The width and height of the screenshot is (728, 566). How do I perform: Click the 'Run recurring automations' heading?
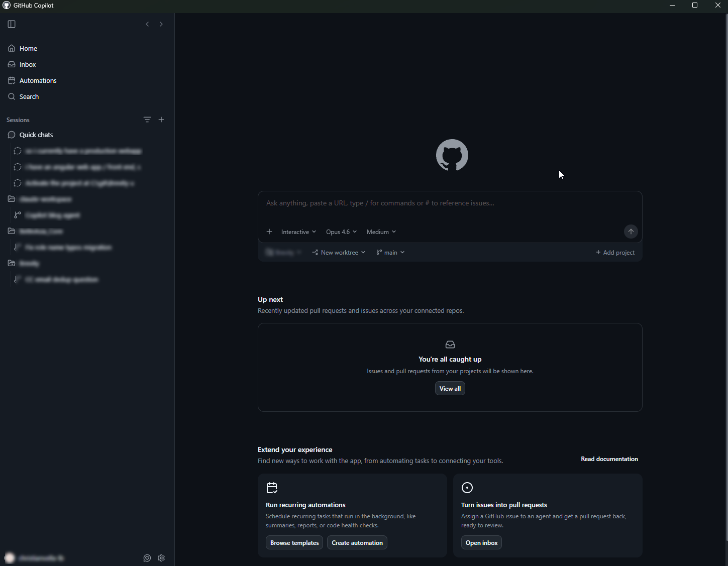(x=305, y=505)
